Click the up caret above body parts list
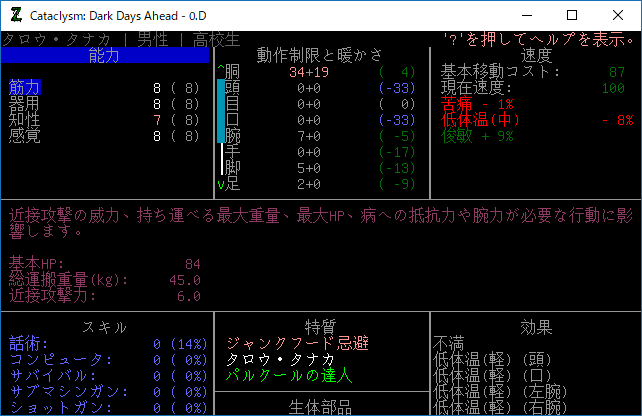The height and width of the screenshot is (416, 642). tap(220, 71)
